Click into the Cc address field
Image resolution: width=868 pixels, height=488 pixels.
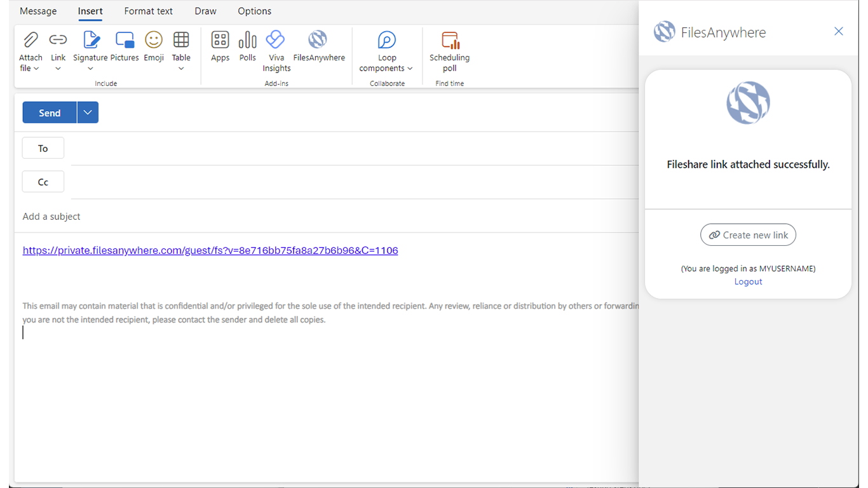tap(355, 182)
